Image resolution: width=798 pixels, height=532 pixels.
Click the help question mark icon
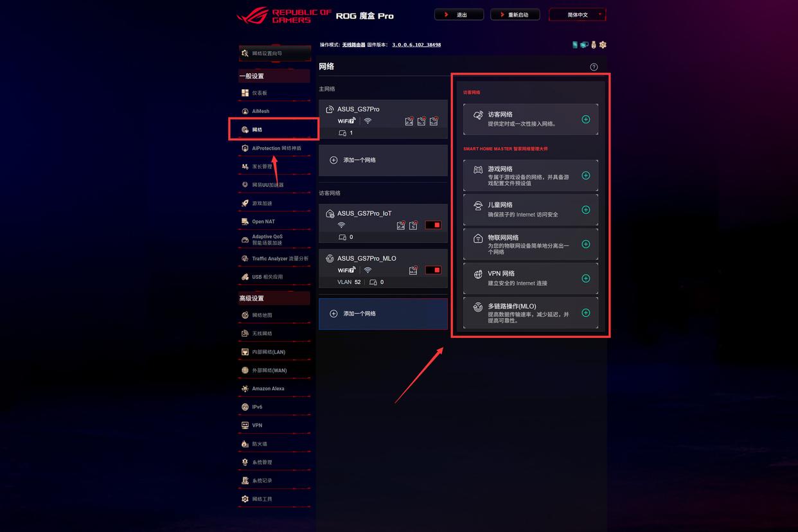[x=594, y=67]
